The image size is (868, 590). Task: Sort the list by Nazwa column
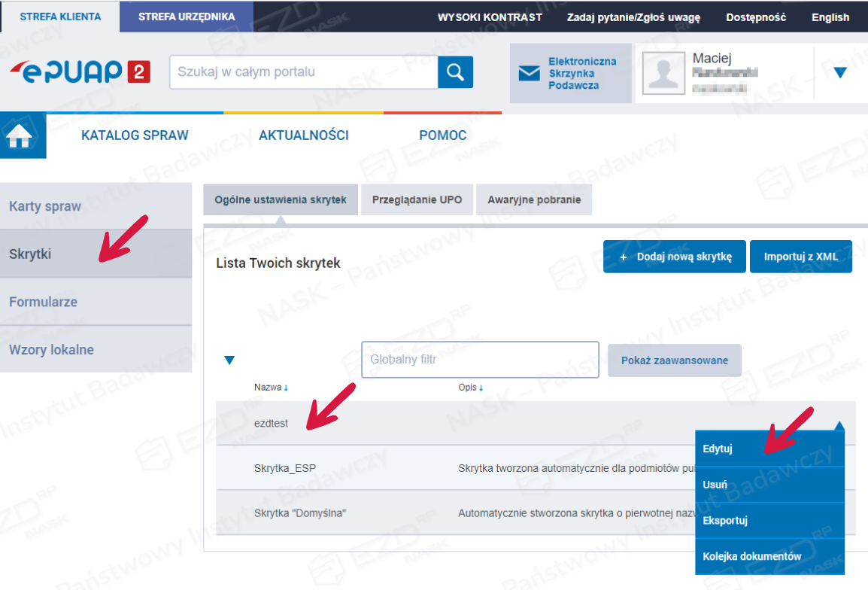(271, 388)
